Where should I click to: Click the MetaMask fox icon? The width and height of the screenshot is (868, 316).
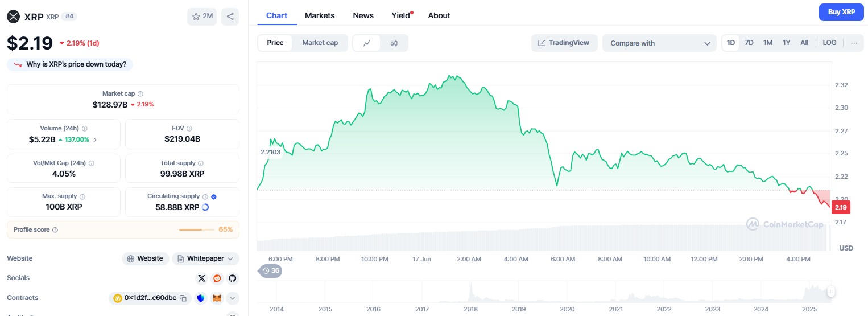[217, 298]
